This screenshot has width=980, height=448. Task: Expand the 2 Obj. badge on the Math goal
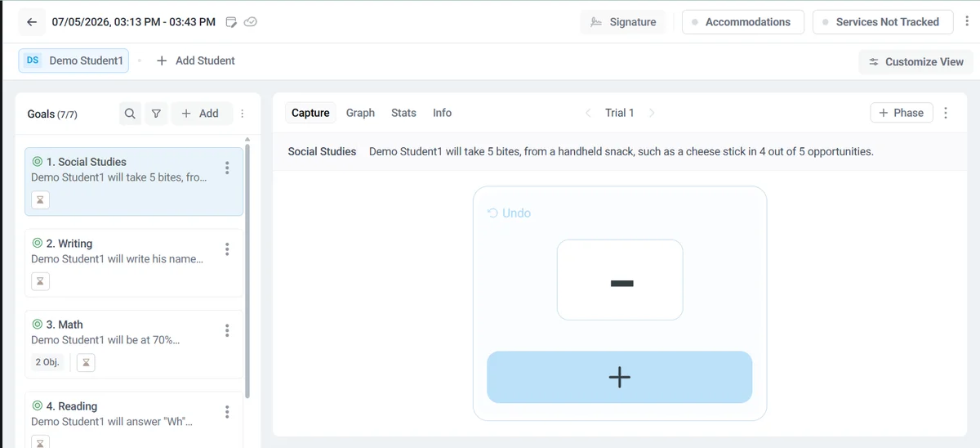tap(47, 362)
